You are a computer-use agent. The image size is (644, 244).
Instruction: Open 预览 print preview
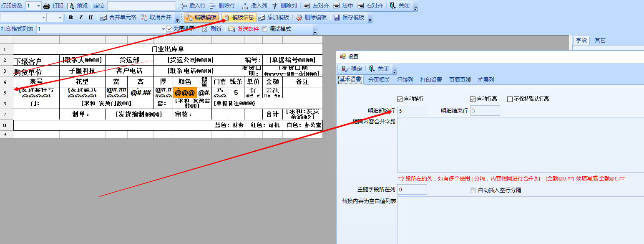pyautogui.click(x=71, y=6)
